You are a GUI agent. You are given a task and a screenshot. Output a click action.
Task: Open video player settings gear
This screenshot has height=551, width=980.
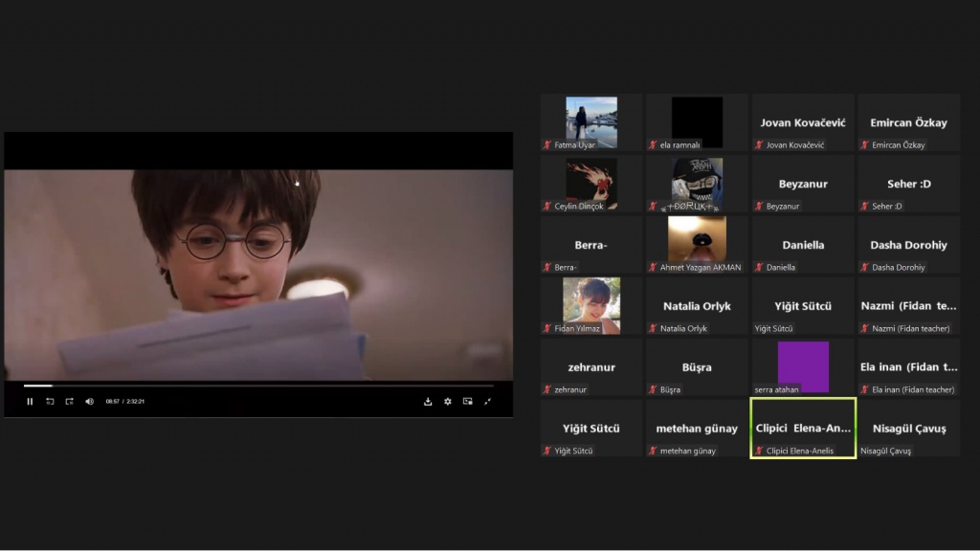pos(447,402)
